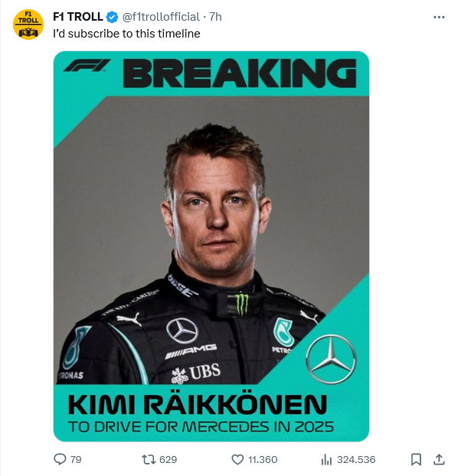Viewport: 458px width, 476px height.
Task: Click the blue verified badge
Action: point(112,17)
